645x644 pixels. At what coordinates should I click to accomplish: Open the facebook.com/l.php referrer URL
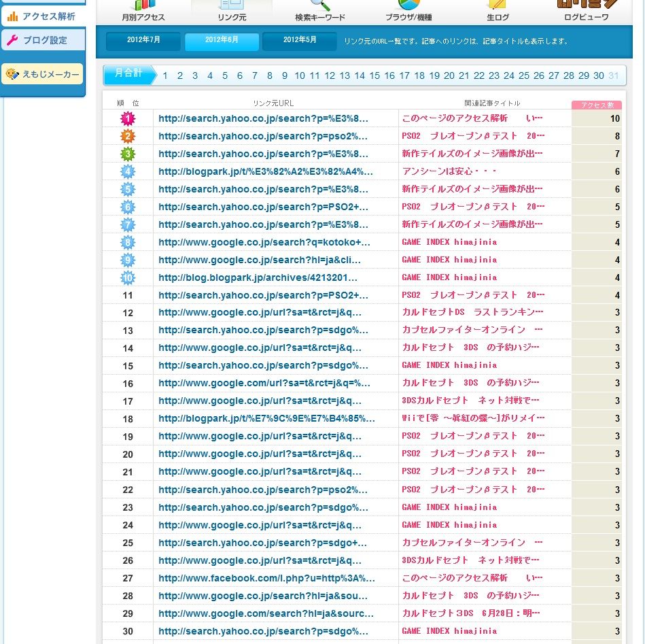click(x=266, y=578)
